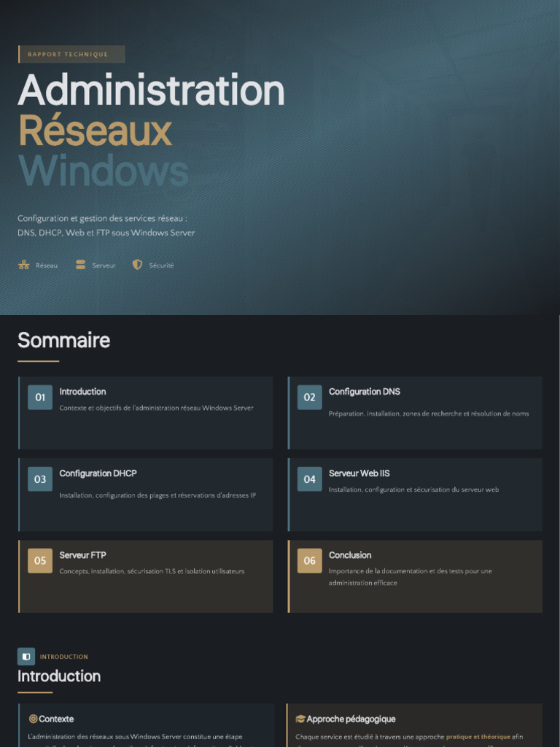Click 'Contexte et objectifs de l'administration' description
Image resolution: width=560 pixels, height=747 pixels.
[156, 408]
